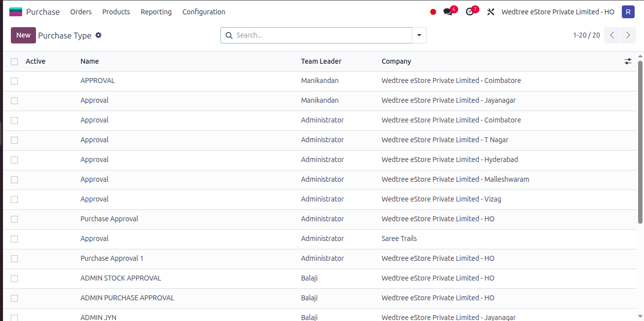The image size is (644, 321).
Task: Click Administrator in the Saree Trails row
Action: [322, 239]
